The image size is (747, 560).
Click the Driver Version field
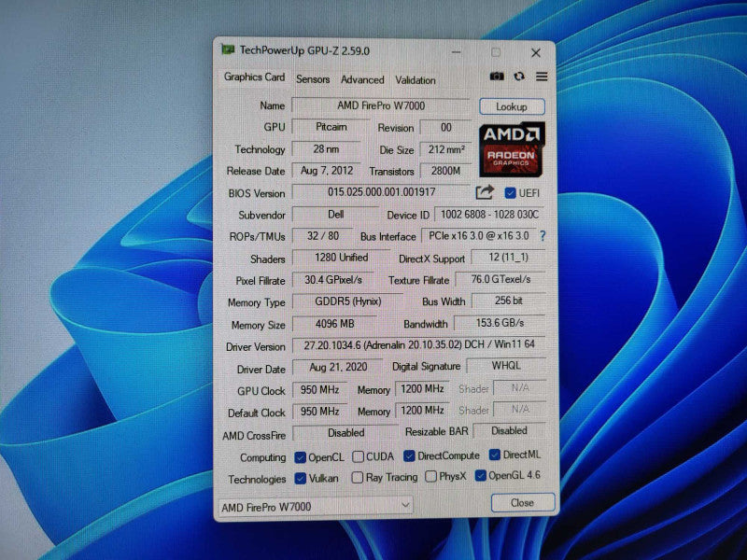[418, 344]
